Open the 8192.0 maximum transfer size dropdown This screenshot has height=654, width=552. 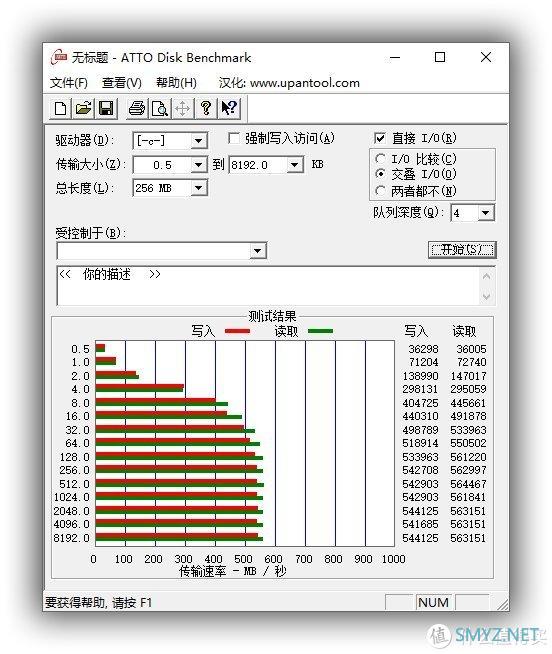(x=295, y=165)
